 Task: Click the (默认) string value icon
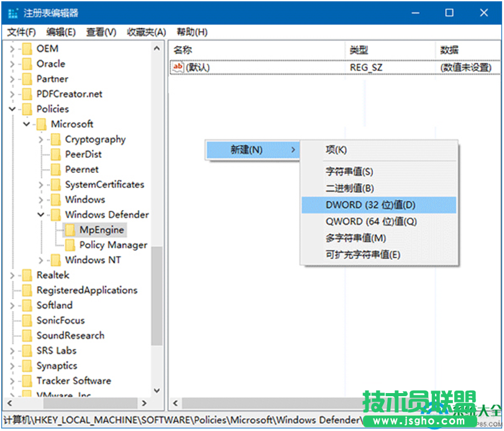(x=178, y=67)
